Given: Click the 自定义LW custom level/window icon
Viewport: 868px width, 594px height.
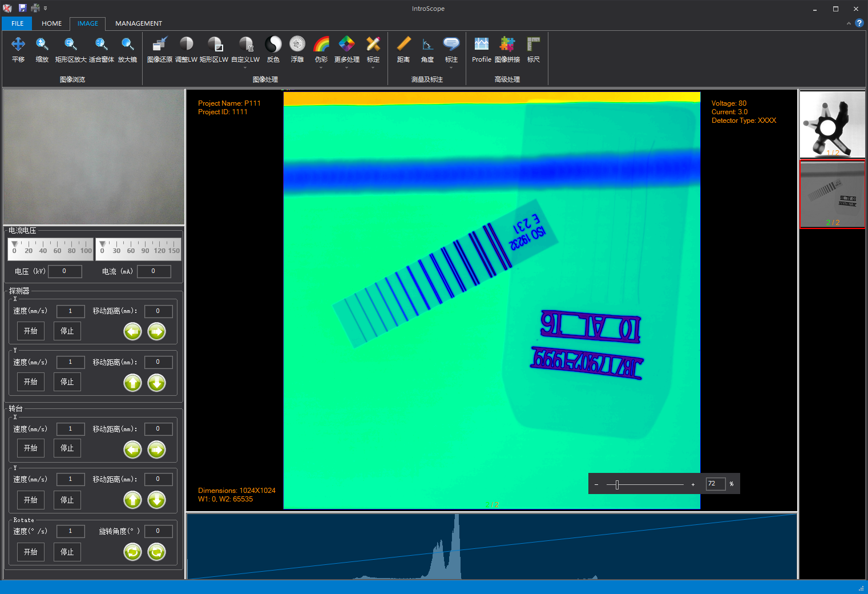Looking at the screenshot, I should click(x=245, y=45).
